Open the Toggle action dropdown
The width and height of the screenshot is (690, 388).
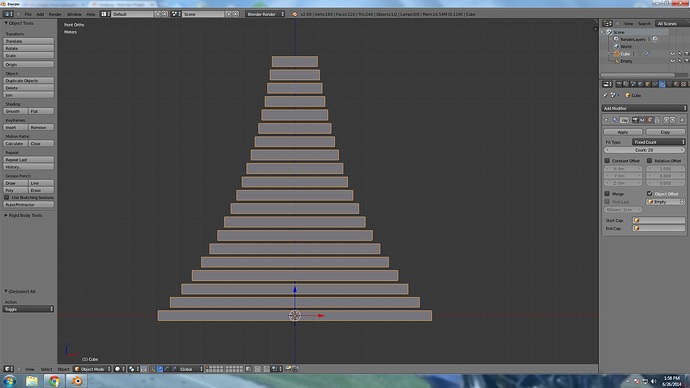28,309
